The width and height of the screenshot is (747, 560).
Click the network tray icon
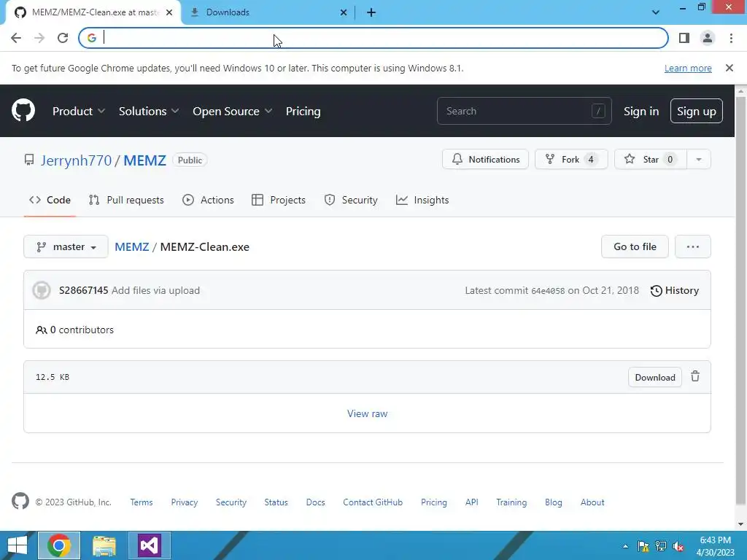pos(661,546)
